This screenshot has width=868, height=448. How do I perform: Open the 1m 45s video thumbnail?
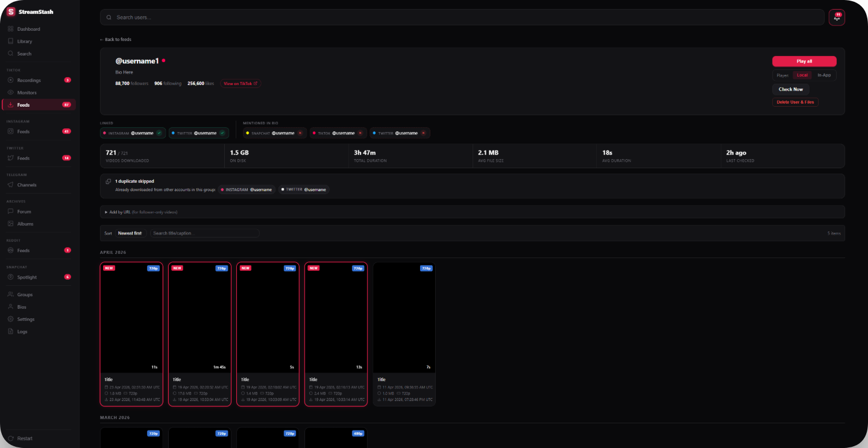pyautogui.click(x=200, y=318)
